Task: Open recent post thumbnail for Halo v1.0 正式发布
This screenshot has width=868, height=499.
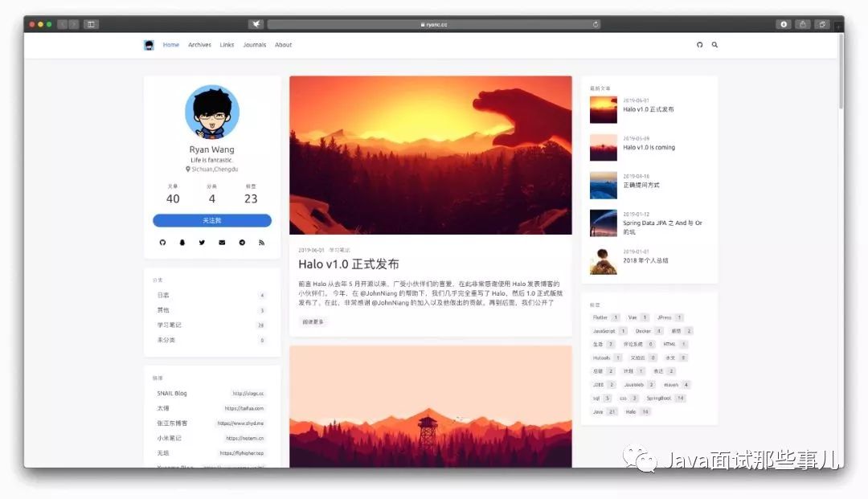Action: pos(604,109)
